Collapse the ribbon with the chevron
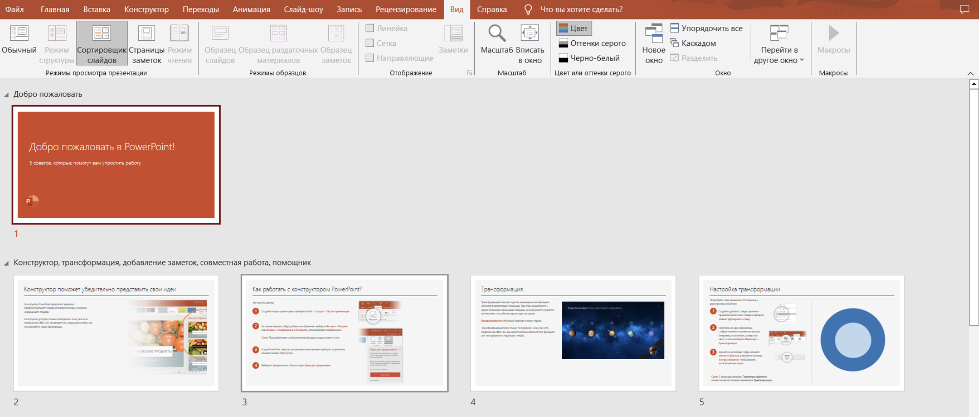The width and height of the screenshot is (980, 417). click(x=970, y=73)
